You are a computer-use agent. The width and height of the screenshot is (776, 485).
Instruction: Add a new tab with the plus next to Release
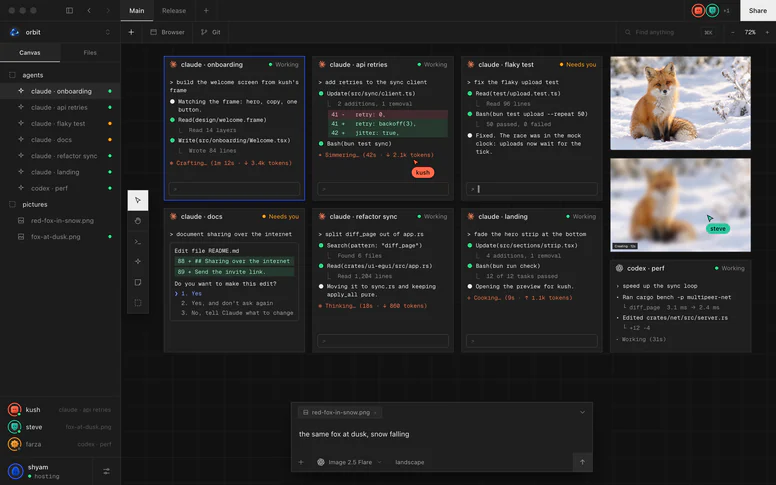point(206,10)
